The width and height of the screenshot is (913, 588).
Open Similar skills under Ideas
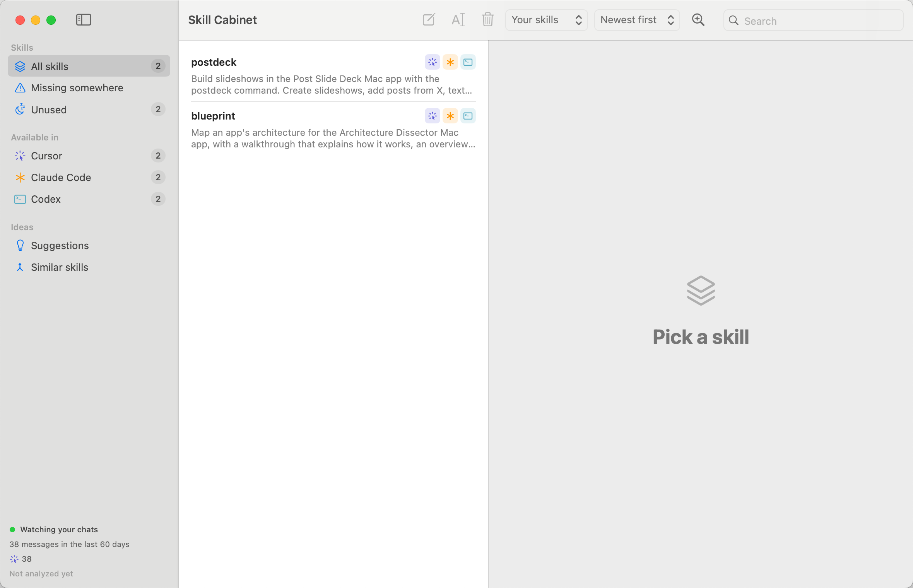point(89,267)
